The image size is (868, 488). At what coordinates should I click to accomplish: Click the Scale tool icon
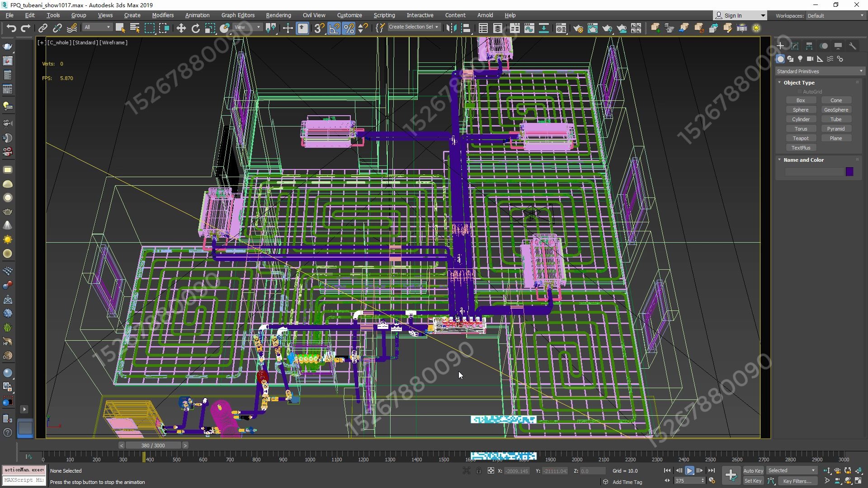coord(210,28)
